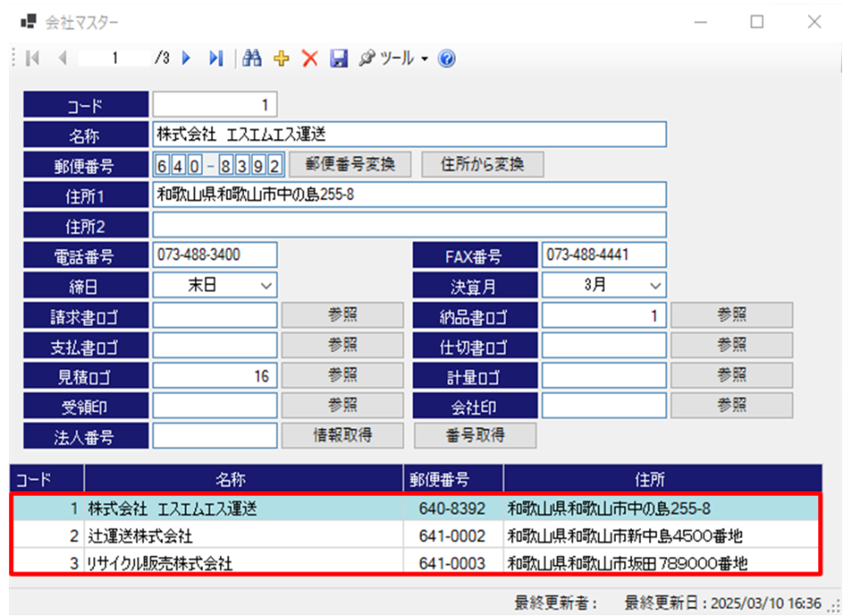
Task: Click 参照 button for 見積ロゴ
Action: click(x=343, y=375)
